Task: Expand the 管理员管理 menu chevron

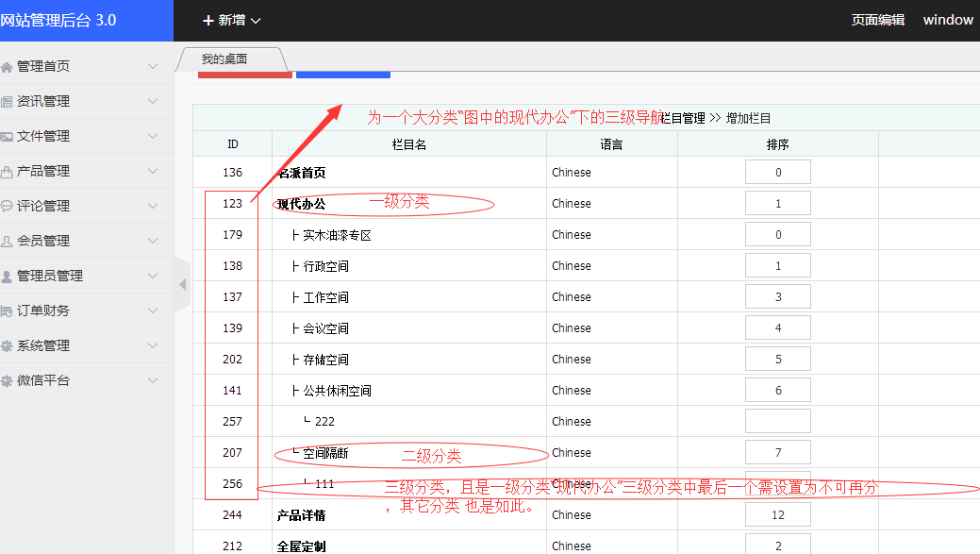Action: pyautogui.click(x=153, y=276)
